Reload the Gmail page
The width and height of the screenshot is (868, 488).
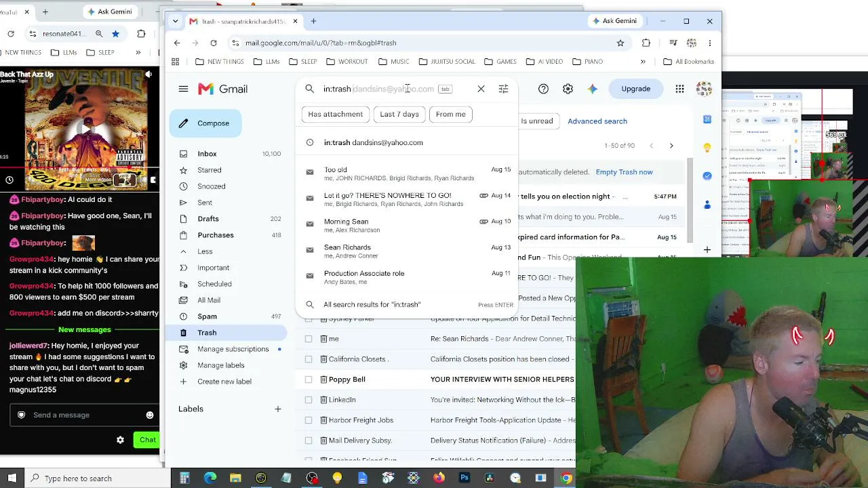[213, 43]
